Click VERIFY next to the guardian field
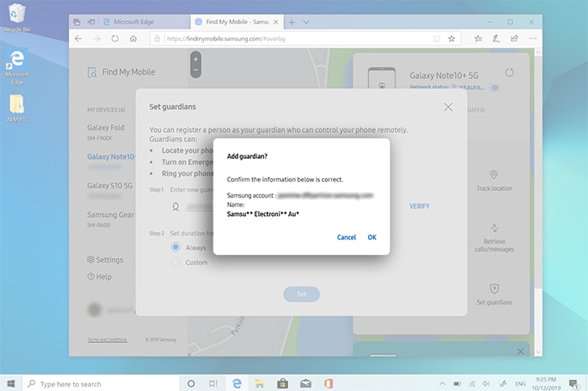Screen dimensions: 588x391 (x=419, y=206)
